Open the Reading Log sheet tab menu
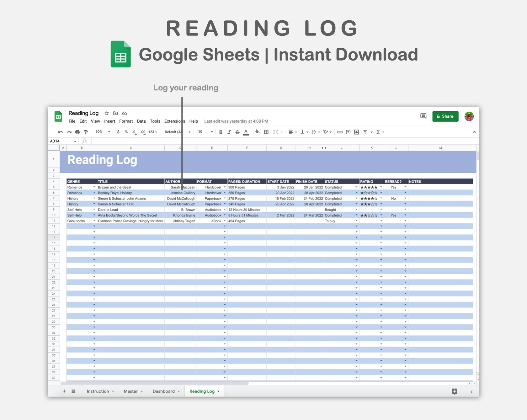 coord(219,391)
